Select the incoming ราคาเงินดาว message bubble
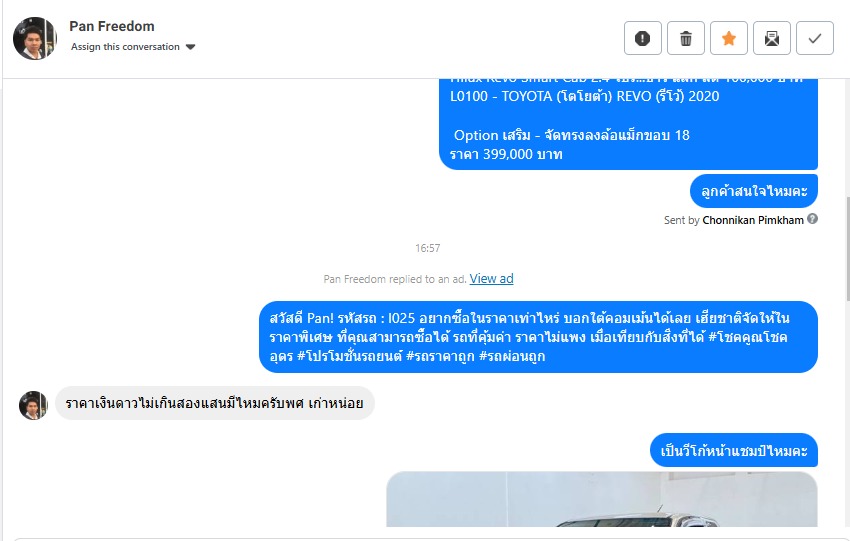Screen dimensions: 850x541 coord(215,403)
